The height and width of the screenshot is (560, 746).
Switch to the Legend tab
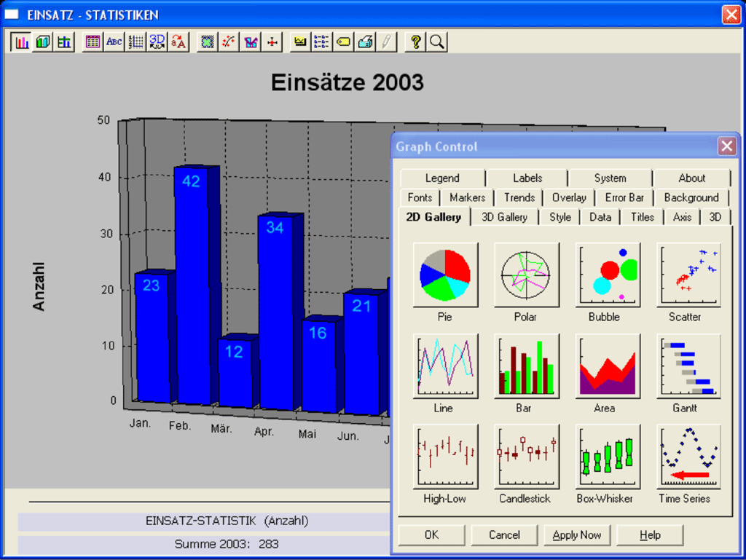click(x=442, y=178)
